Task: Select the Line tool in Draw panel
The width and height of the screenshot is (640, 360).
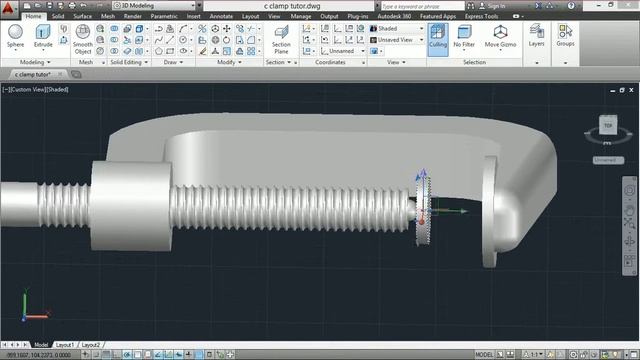Action: (x=170, y=40)
